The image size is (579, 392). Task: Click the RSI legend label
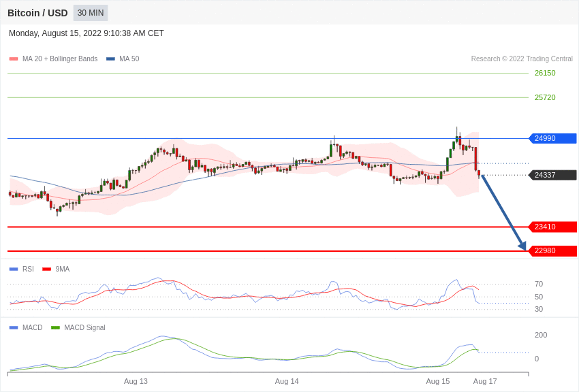click(x=28, y=269)
